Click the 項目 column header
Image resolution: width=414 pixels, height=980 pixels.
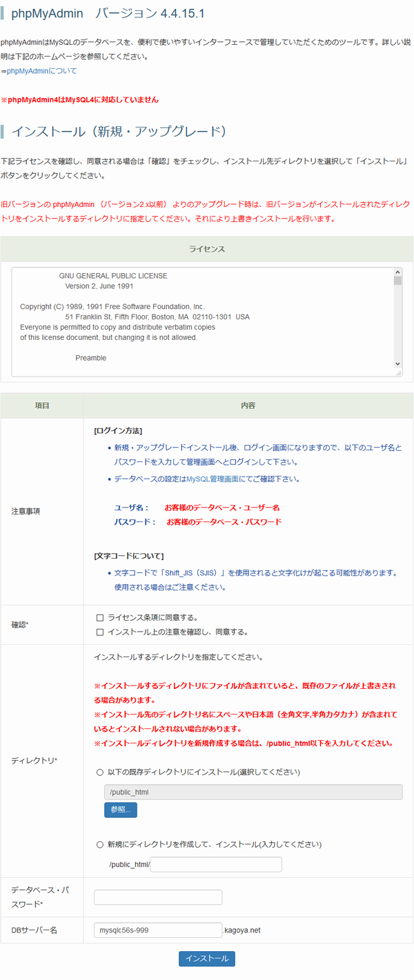click(42, 405)
